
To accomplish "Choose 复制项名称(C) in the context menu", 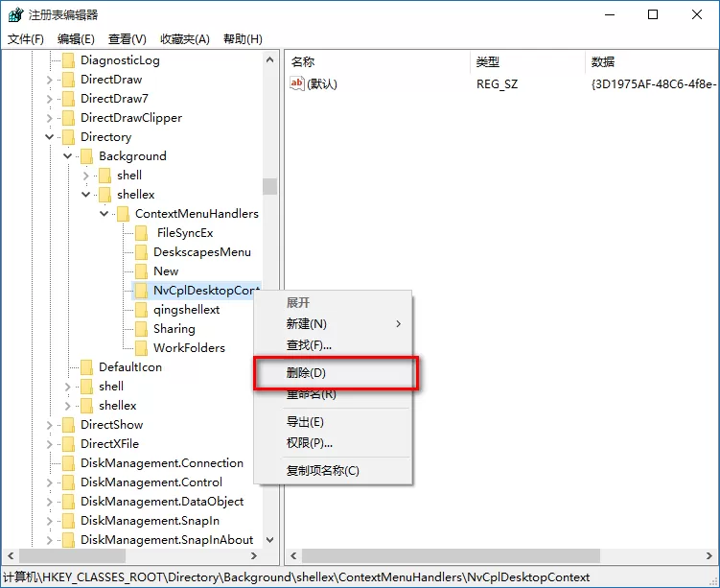I will [x=334, y=470].
